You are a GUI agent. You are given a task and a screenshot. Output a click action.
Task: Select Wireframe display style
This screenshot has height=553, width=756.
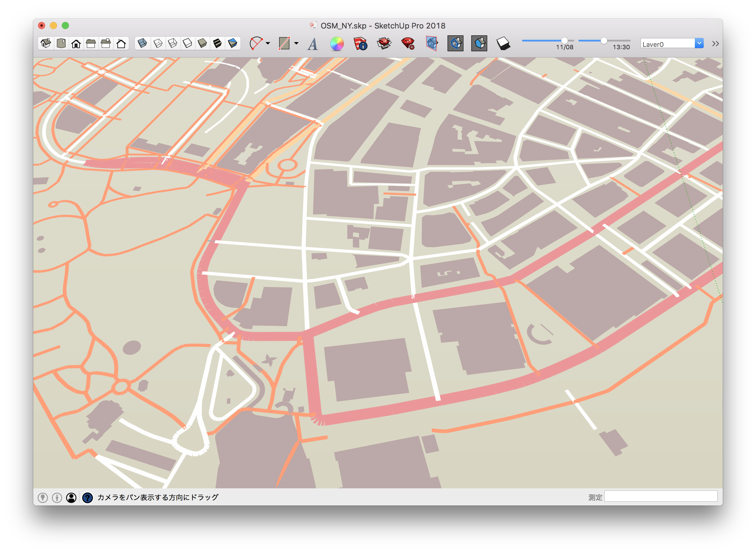173,44
